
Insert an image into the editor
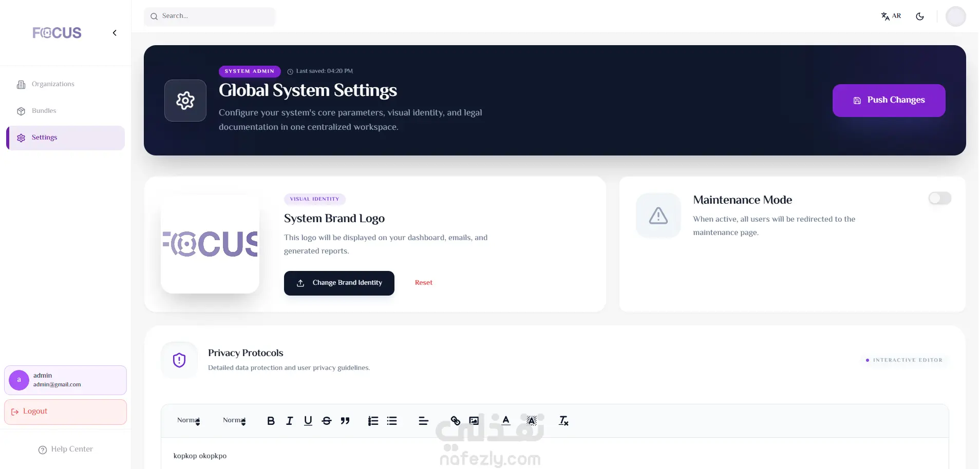[474, 421]
